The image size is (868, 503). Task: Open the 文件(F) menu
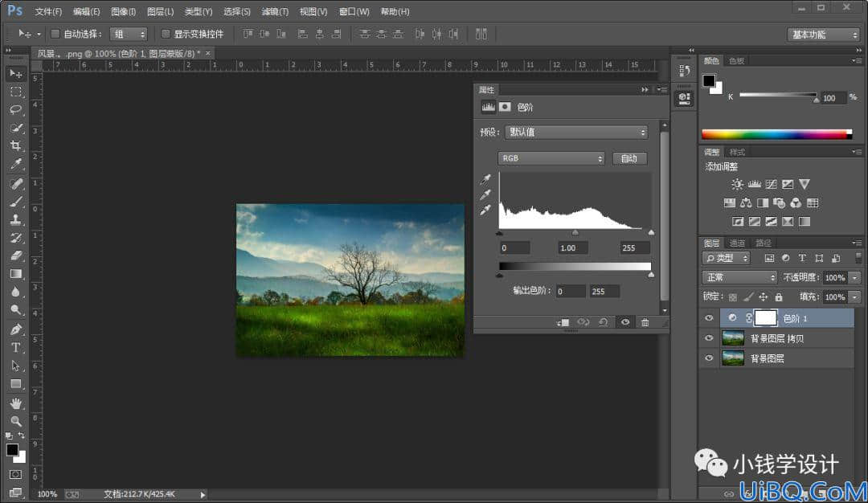click(x=48, y=11)
